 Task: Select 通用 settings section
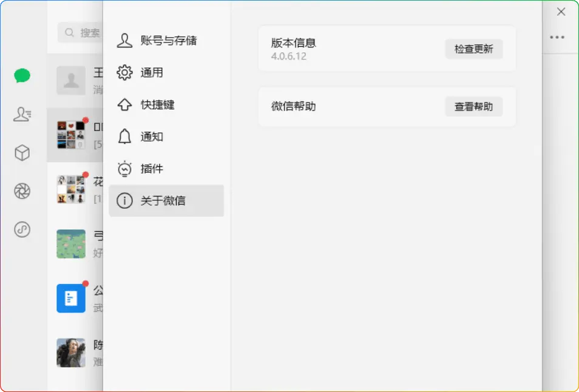click(166, 73)
